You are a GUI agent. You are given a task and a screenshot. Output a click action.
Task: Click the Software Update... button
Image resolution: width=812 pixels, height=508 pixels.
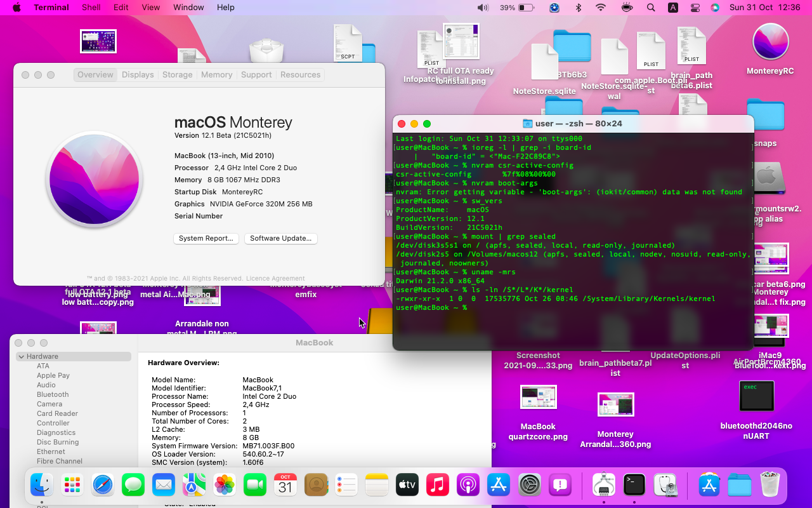(280, 238)
